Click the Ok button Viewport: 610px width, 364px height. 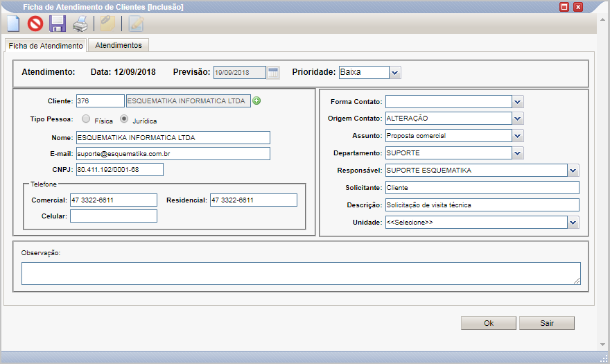click(x=489, y=323)
